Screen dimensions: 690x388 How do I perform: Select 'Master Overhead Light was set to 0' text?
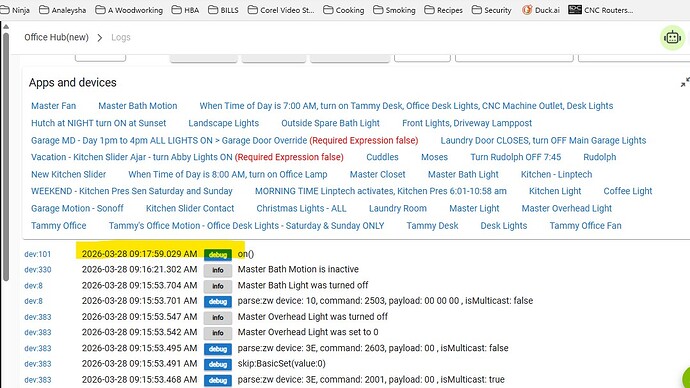[x=308, y=332]
